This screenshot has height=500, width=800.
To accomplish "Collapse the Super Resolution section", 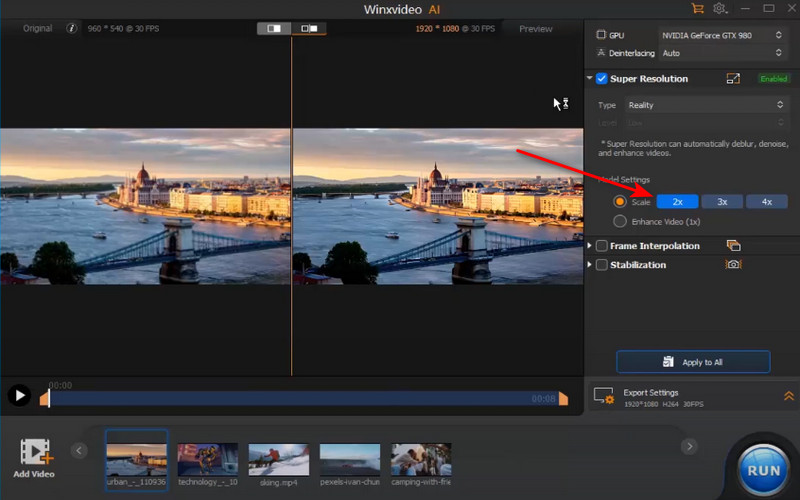I will coord(589,79).
